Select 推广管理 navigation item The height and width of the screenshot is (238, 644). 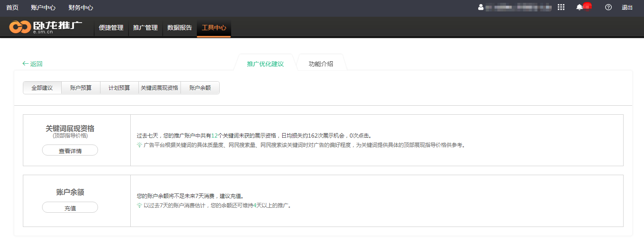point(145,27)
